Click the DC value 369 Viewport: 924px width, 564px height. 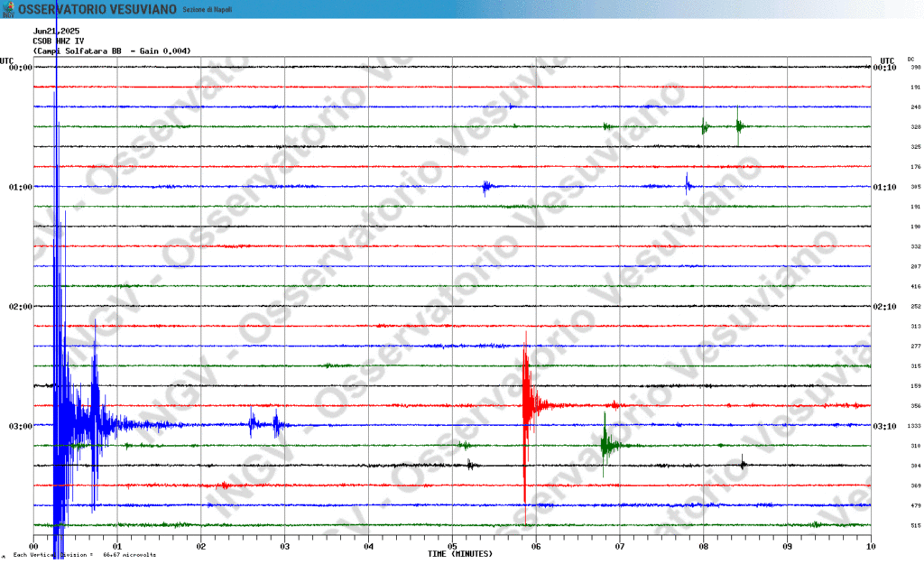[916, 485]
